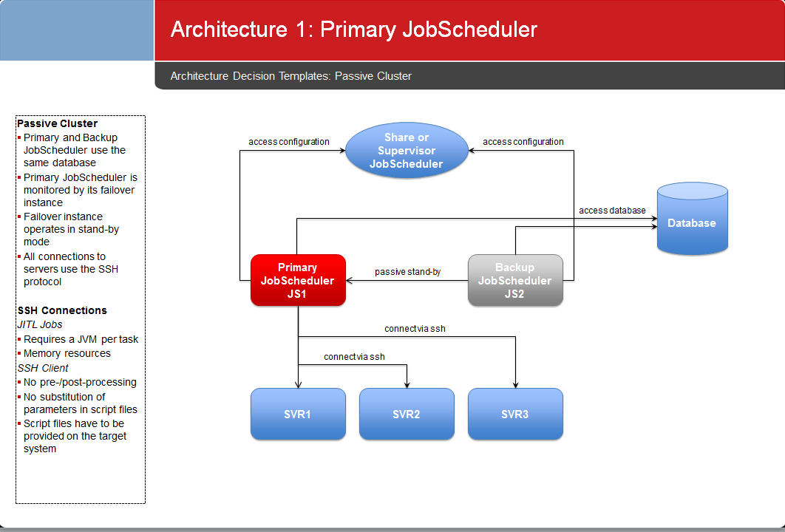This screenshot has height=532, width=785.
Task: Click the Database cylinder shape
Action: click(x=693, y=219)
